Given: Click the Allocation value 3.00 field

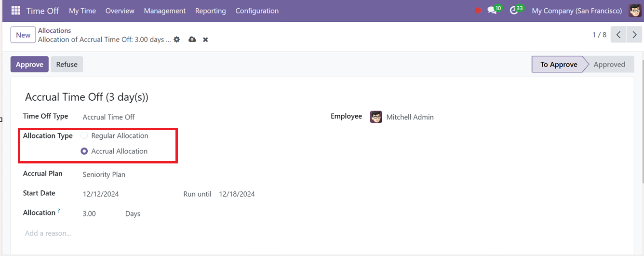Looking at the screenshot, I should pyautogui.click(x=89, y=214).
